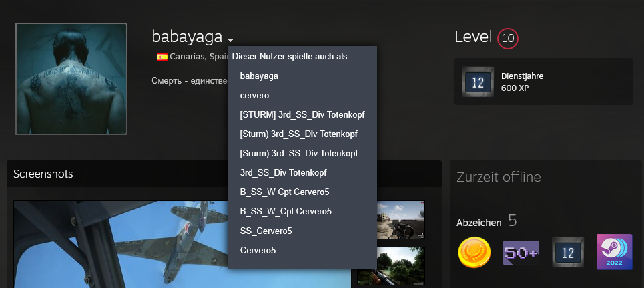Select alias 'babayaga' in the list
This screenshot has width=644, height=288.
pyautogui.click(x=259, y=76)
